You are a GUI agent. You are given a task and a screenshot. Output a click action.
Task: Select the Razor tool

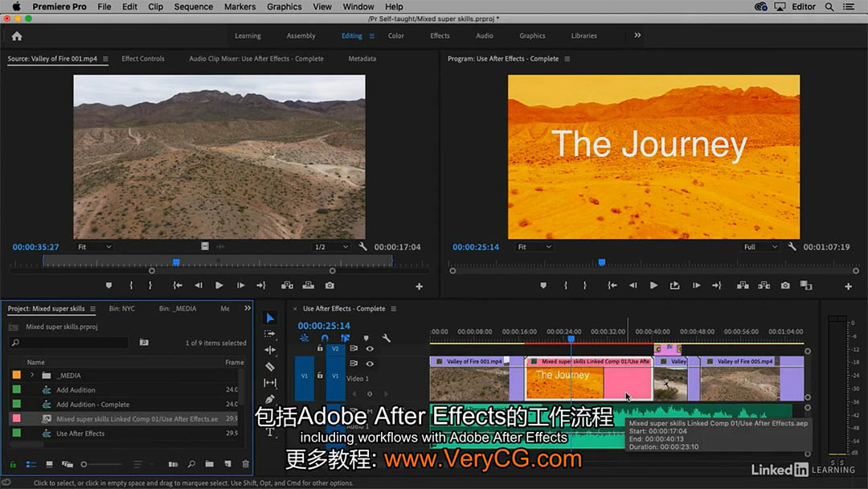click(270, 367)
